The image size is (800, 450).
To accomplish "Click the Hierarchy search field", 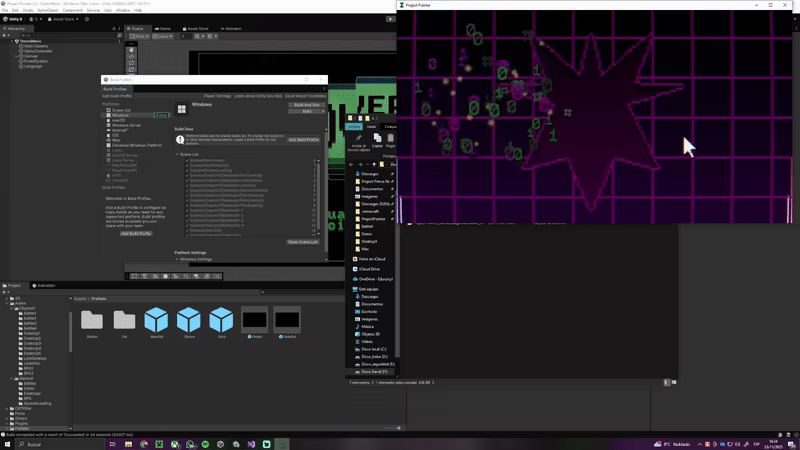I will tap(66, 35).
